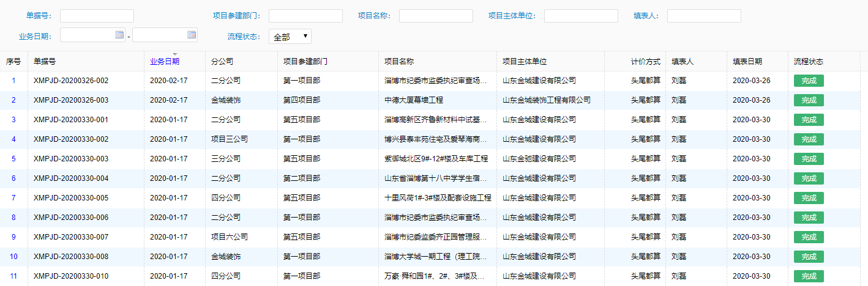The width and height of the screenshot is (868, 286).
Task: Click the 填表日期 column header
Action: click(x=747, y=62)
